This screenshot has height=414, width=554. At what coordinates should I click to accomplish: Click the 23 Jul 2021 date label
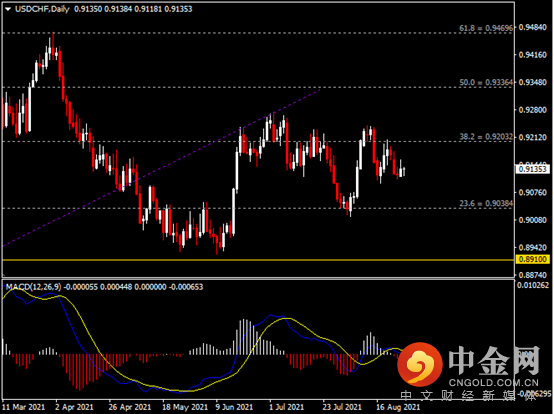click(342, 407)
